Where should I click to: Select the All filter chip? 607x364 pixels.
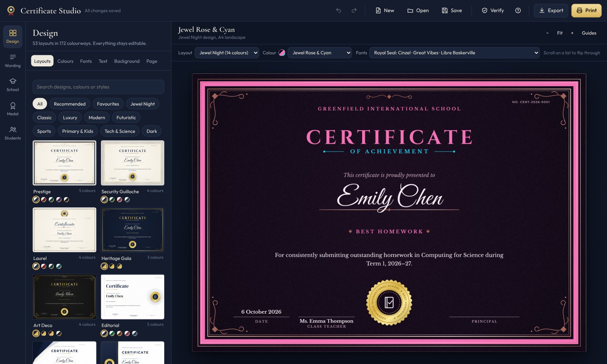coord(40,104)
